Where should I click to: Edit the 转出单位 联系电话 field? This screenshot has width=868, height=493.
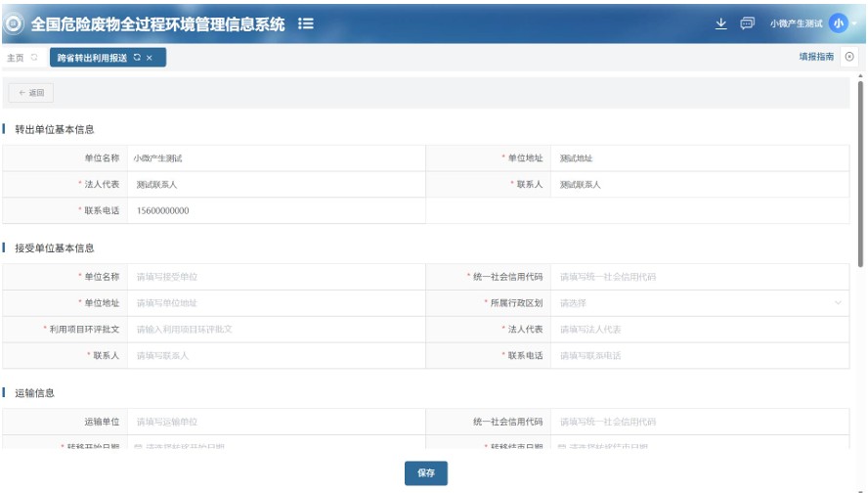[x=277, y=210]
